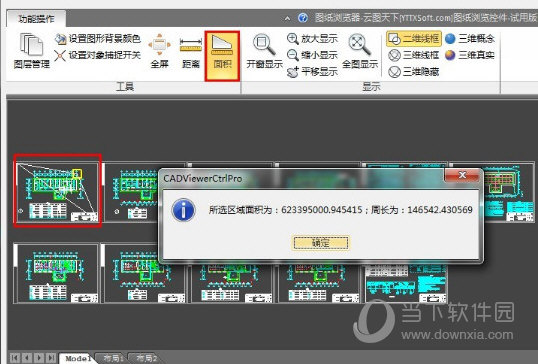
Task: Go to last layout tab arrow
Action: 51,358
